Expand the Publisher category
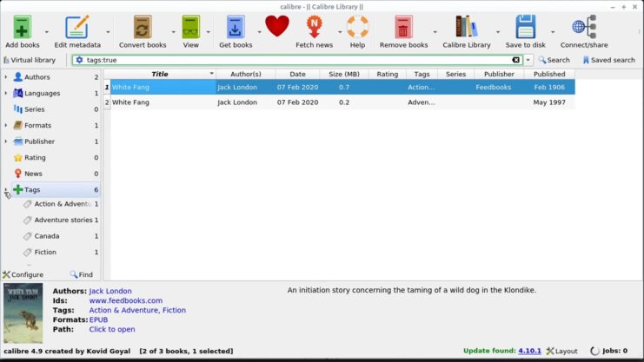The image size is (644, 362). pyautogui.click(x=6, y=142)
